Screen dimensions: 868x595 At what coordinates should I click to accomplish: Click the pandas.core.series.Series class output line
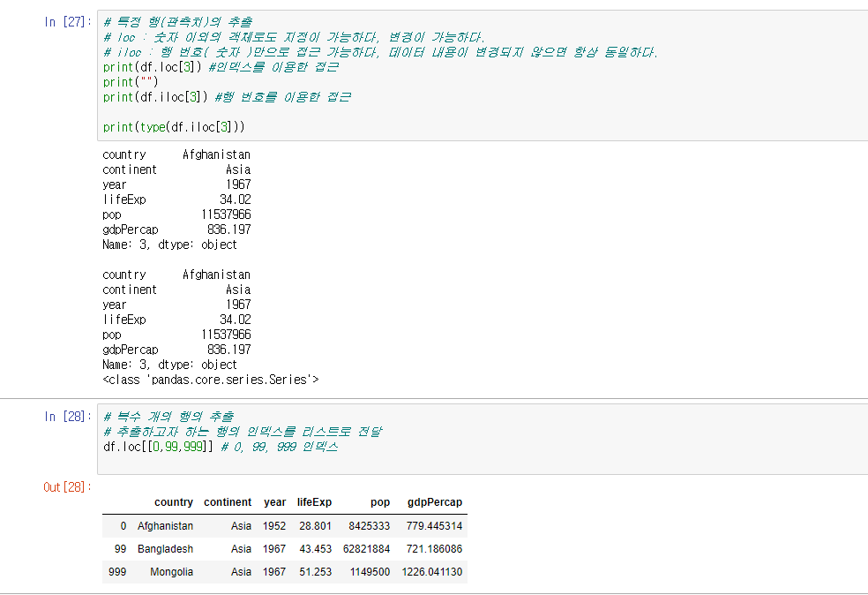(210, 380)
